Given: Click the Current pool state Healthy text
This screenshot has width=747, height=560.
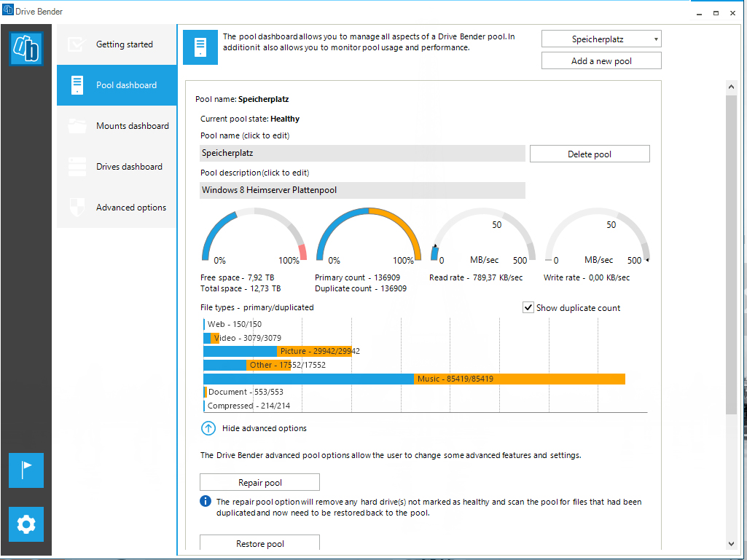Looking at the screenshot, I should [250, 119].
